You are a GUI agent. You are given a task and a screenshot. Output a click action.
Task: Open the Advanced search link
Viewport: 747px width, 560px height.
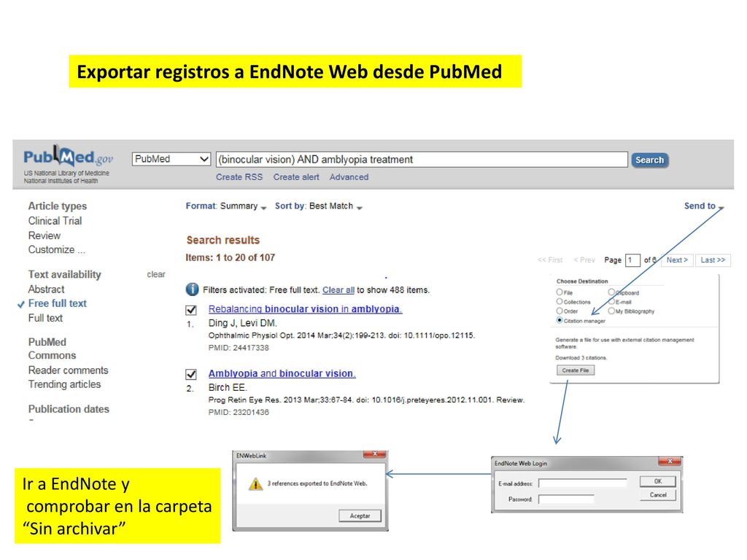(349, 177)
